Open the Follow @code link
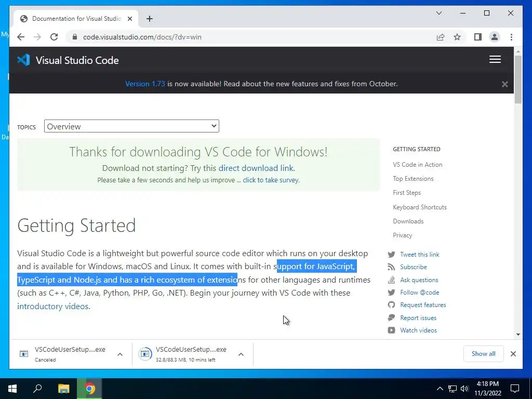This screenshot has height=399, width=532. pos(419,292)
